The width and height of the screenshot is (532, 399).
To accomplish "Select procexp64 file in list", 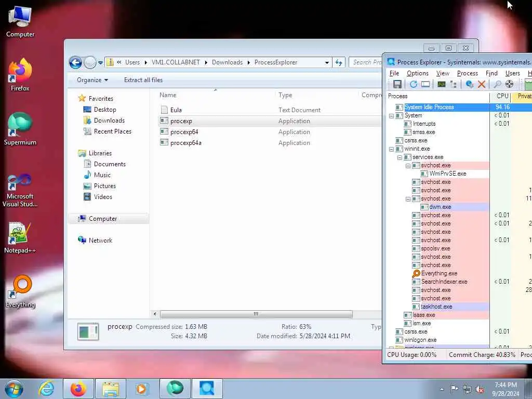I will point(184,132).
